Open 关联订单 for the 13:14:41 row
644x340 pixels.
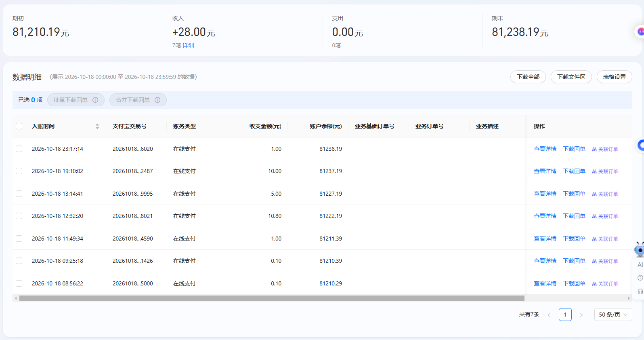[x=605, y=194]
